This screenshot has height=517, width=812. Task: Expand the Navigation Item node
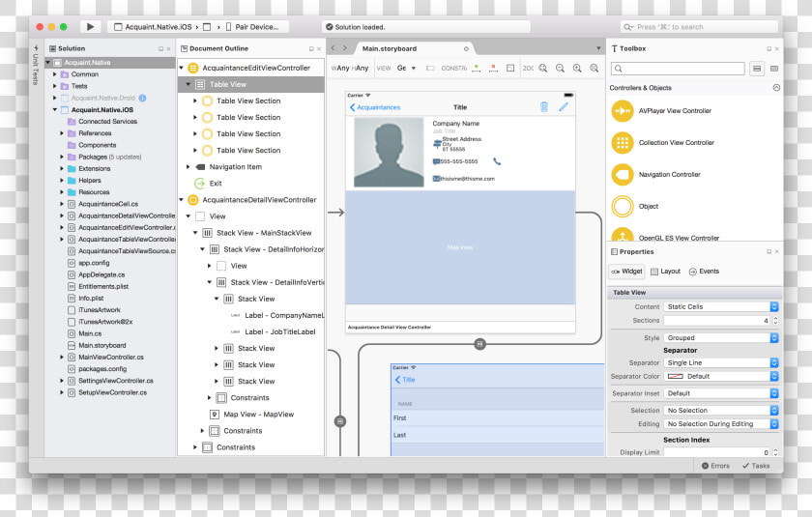188,166
